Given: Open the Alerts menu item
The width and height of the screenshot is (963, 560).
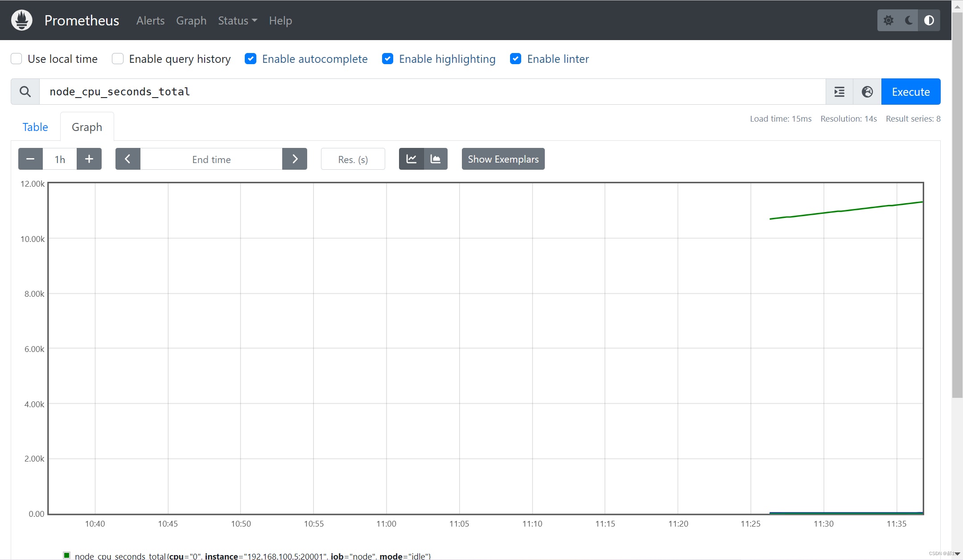Looking at the screenshot, I should pyautogui.click(x=150, y=20).
